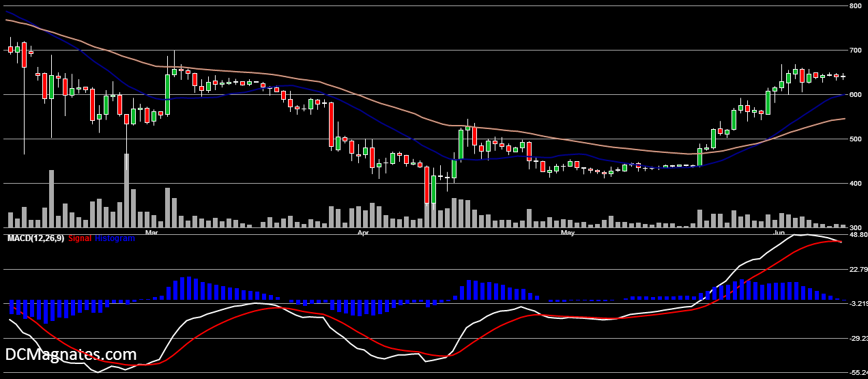The width and height of the screenshot is (868, 379).
Task: Select the Jun date axis label
Action: click(779, 233)
